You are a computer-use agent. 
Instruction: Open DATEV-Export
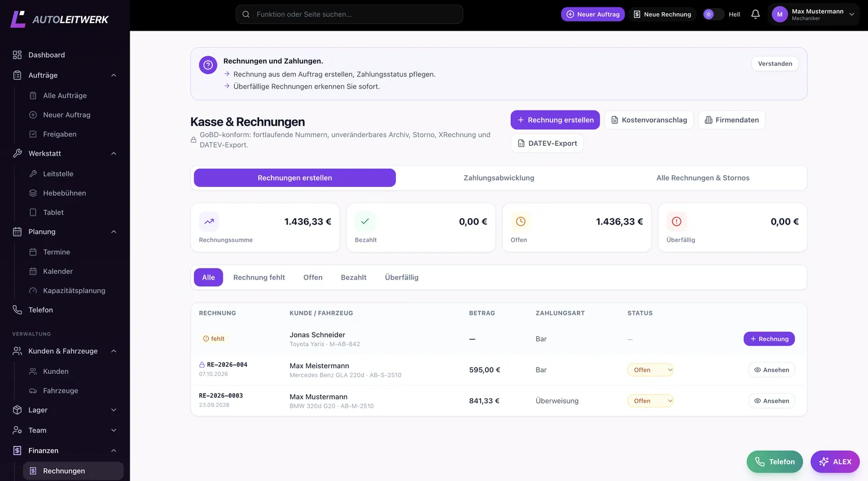point(547,143)
